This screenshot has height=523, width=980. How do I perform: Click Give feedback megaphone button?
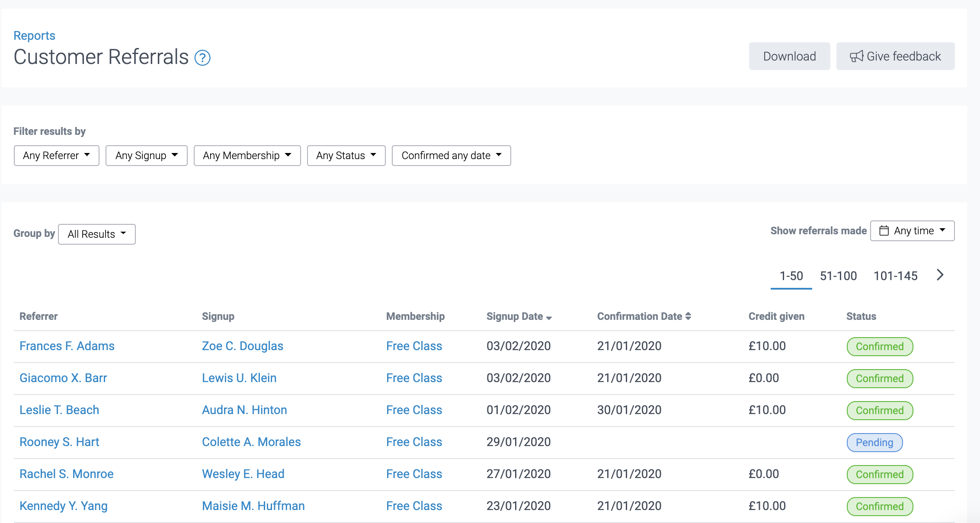pos(895,56)
